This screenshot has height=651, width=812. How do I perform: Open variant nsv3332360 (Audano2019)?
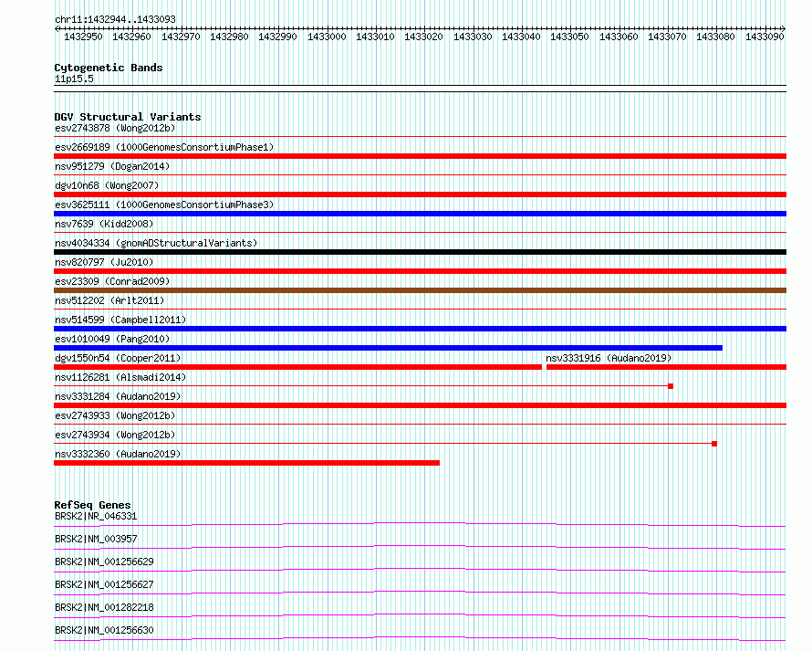click(x=118, y=454)
